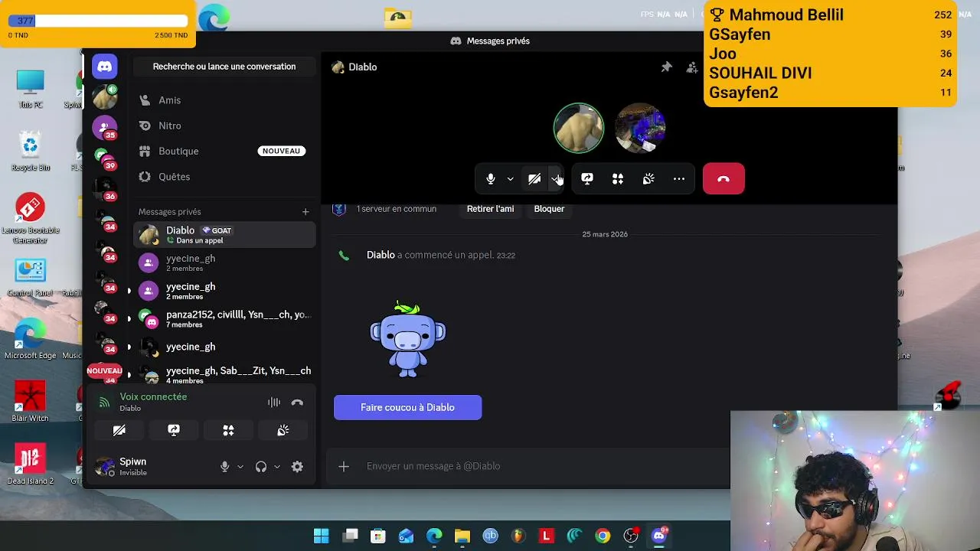
Task: Open the soundboard in the call controls bar
Action: pyautogui.click(x=648, y=179)
